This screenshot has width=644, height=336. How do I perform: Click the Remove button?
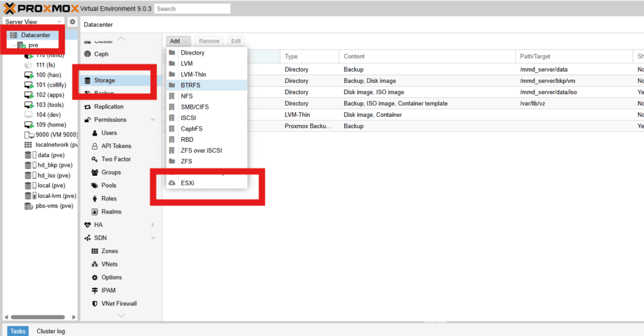pyautogui.click(x=209, y=41)
